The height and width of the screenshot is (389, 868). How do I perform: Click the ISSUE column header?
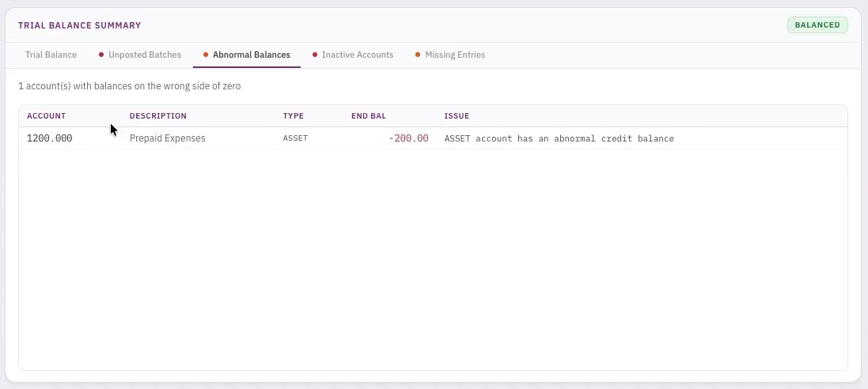pyautogui.click(x=457, y=116)
